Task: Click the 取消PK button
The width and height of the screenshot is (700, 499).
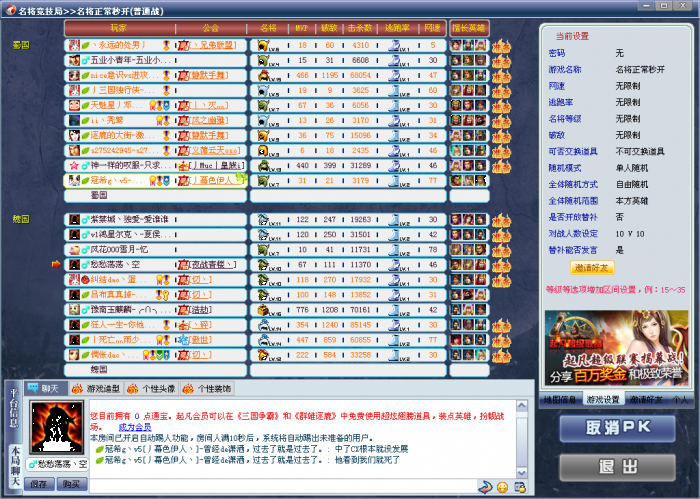Action: (617, 428)
